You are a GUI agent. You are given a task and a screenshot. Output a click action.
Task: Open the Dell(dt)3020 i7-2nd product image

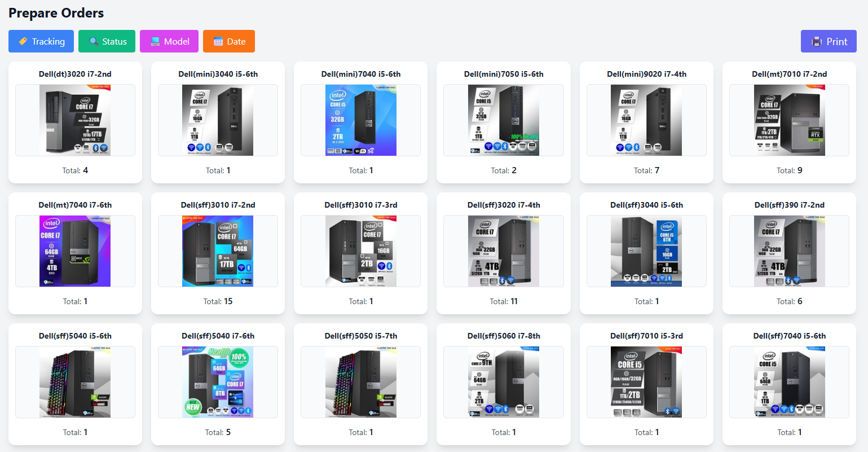click(75, 120)
